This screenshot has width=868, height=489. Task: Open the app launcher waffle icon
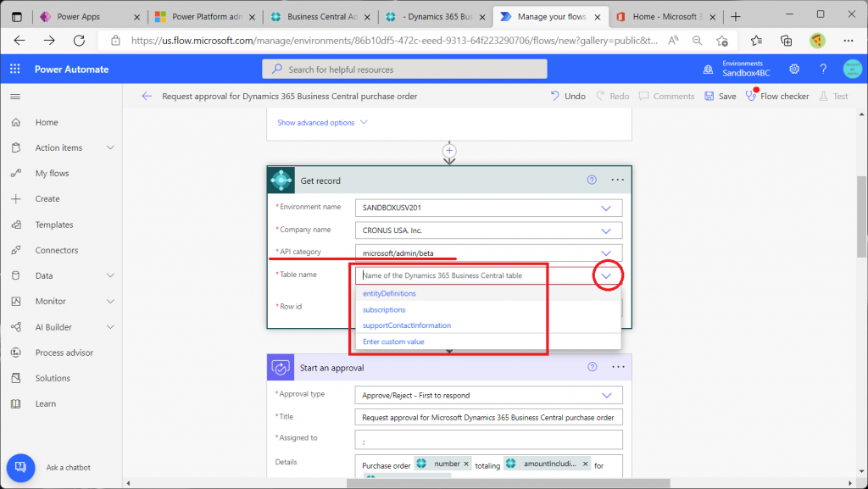coord(15,69)
